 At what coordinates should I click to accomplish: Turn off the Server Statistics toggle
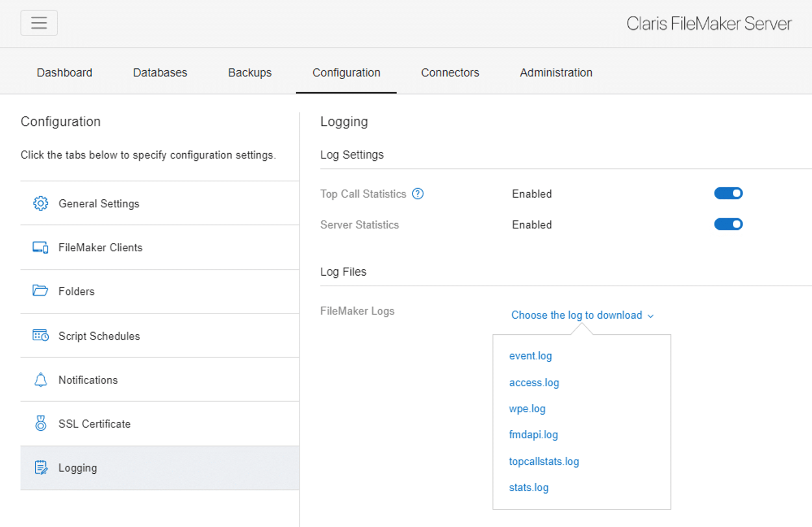pos(728,224)
